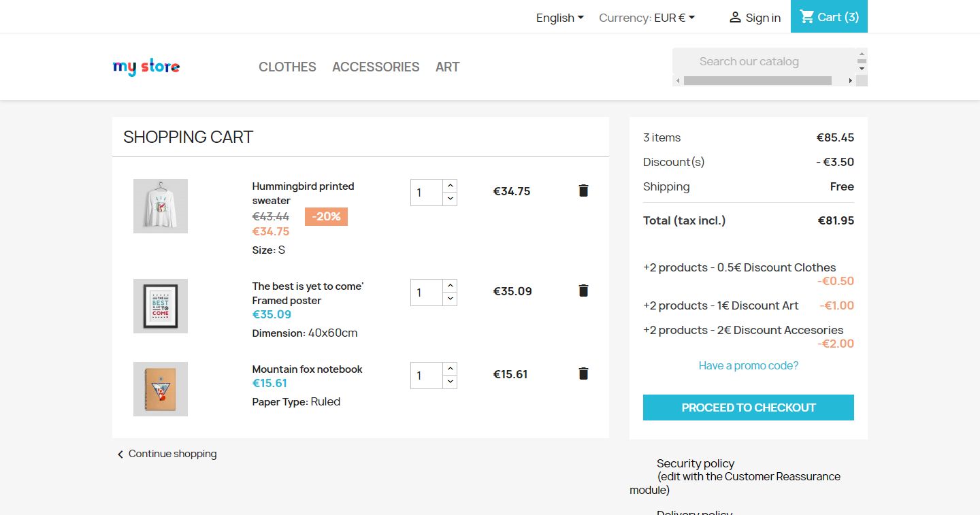Click the Have a promo code link
Viewport: 980px width, 515px height.
(749, 365)
